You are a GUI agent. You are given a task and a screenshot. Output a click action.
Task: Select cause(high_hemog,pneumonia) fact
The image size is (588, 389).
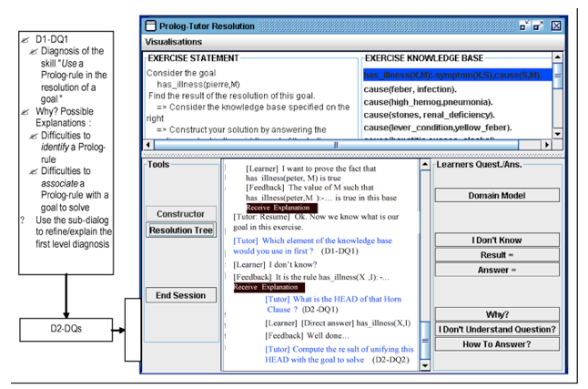(x=428, y=102)
